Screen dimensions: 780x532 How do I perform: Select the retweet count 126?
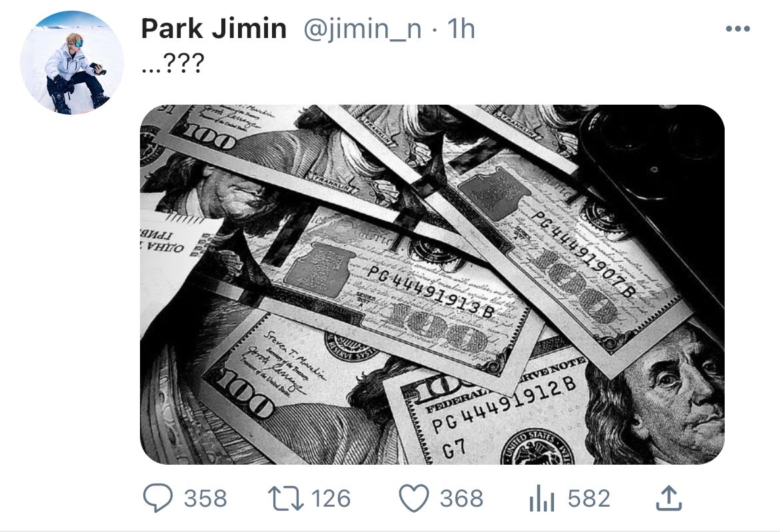tap(331, 498)
